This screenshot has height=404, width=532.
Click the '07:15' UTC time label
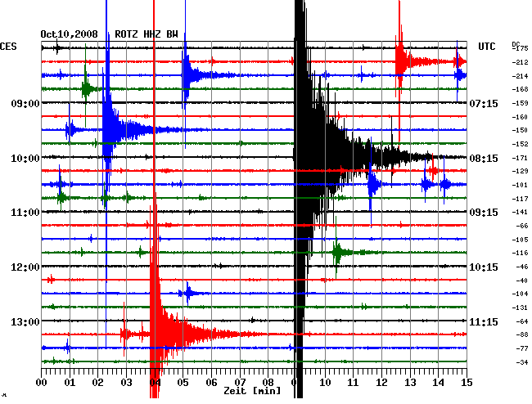tap(484, 103)
